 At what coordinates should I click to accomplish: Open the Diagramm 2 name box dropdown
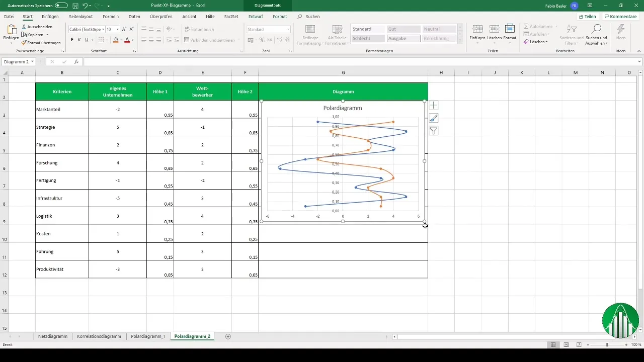32,61
